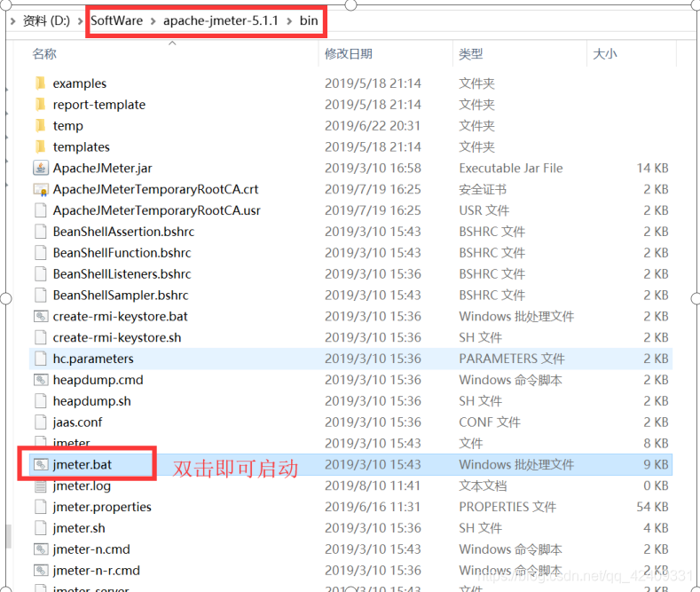Select the file name jaas.conf
The image size is (700, 592).
78,422
